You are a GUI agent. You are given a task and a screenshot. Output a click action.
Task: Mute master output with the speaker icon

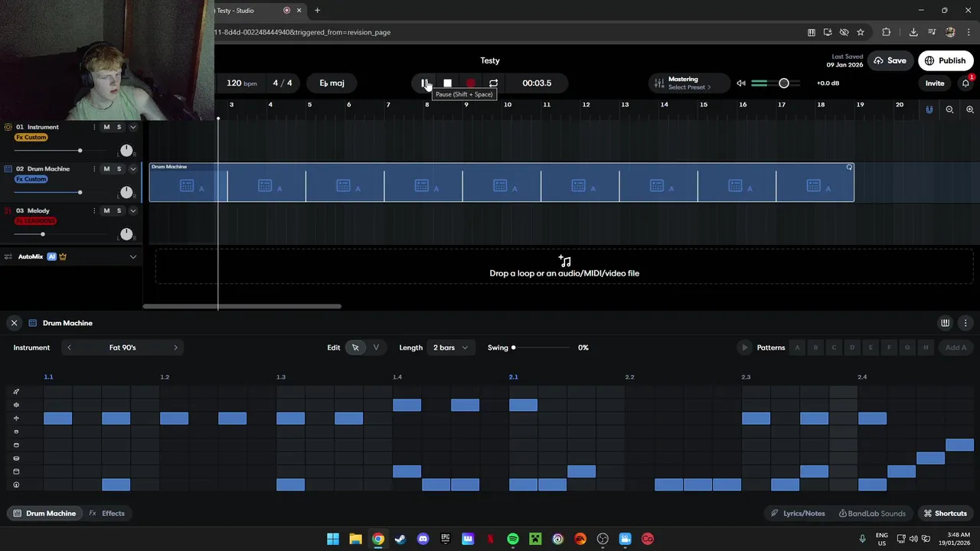[x=740, y=83]
